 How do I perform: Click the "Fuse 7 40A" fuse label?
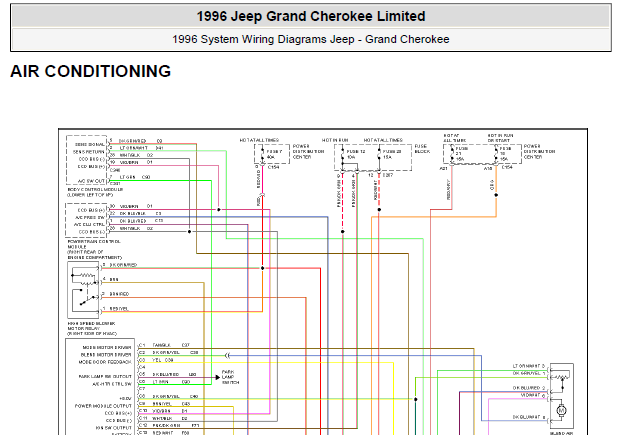coord(274,154)
